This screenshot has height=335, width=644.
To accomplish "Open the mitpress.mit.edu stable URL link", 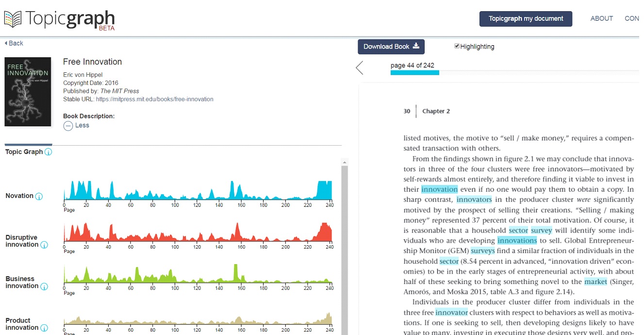I will (x=154, y=99).
